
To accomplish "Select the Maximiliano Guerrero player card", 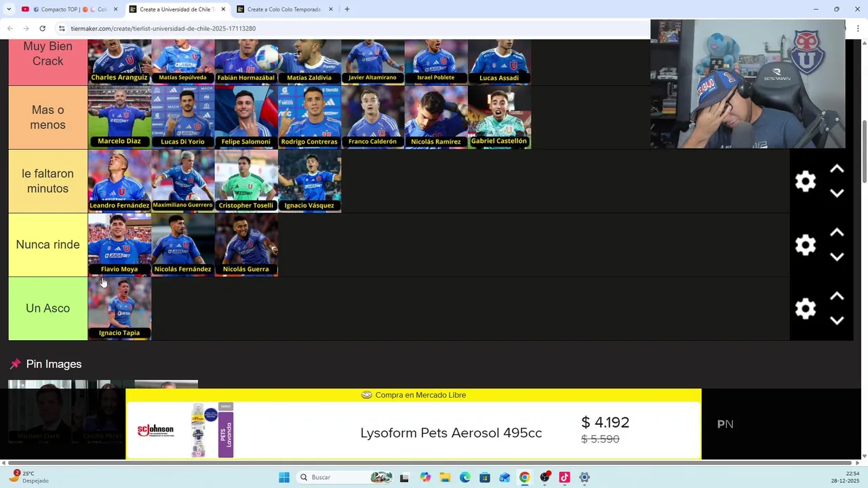I will point(182,181).
